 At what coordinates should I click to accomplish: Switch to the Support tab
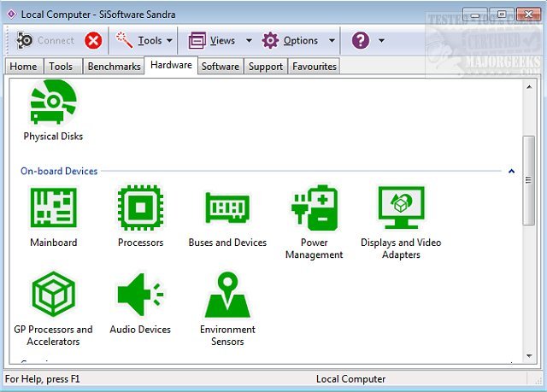266,67
